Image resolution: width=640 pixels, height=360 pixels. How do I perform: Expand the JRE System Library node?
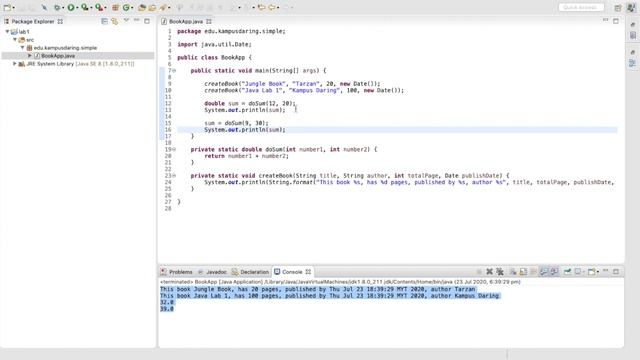15,64
